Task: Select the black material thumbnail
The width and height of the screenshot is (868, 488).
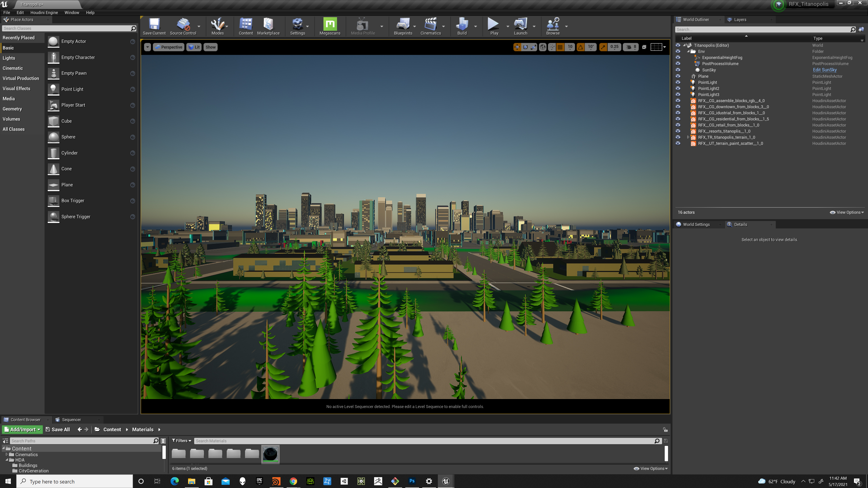Action: coord(270,454)
